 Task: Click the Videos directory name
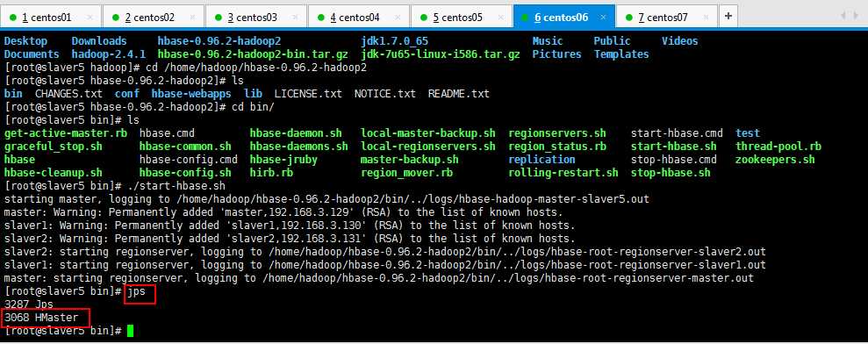coord(680,41)
